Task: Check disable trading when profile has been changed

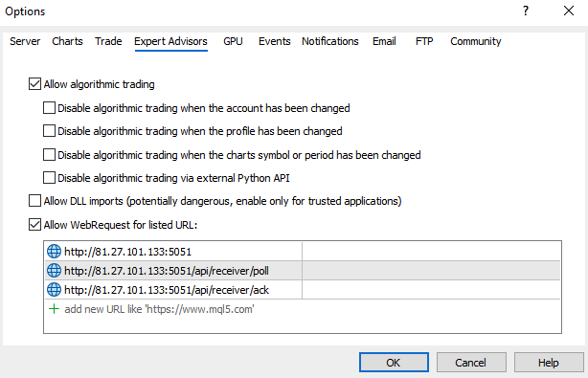Action: (x=49, y=131)
